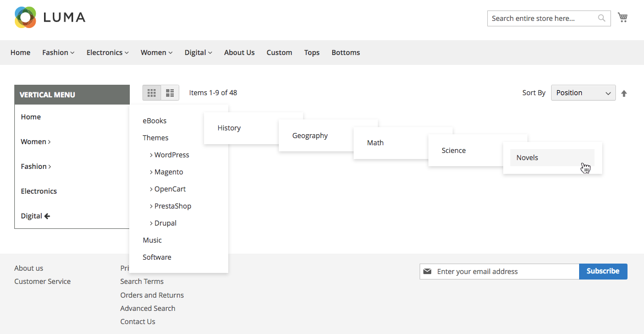Expand Women in the vertical menu
The width and height of the screenshot is (644, 334).
(x=36, y=142)
